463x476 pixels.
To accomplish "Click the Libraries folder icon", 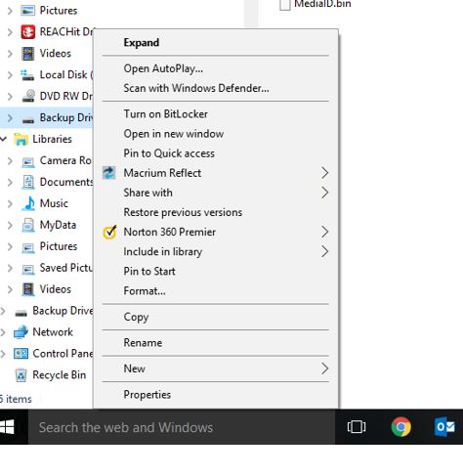I will tap(21, 139).
